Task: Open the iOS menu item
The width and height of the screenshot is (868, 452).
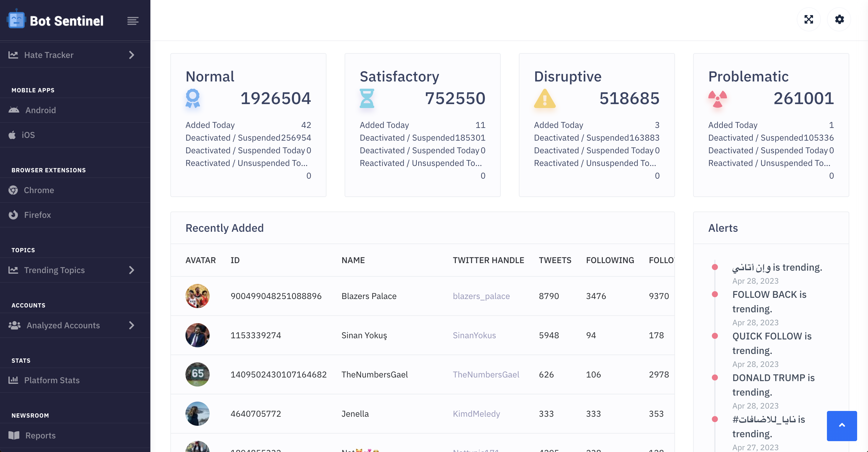Action: (x=75, y=135)
